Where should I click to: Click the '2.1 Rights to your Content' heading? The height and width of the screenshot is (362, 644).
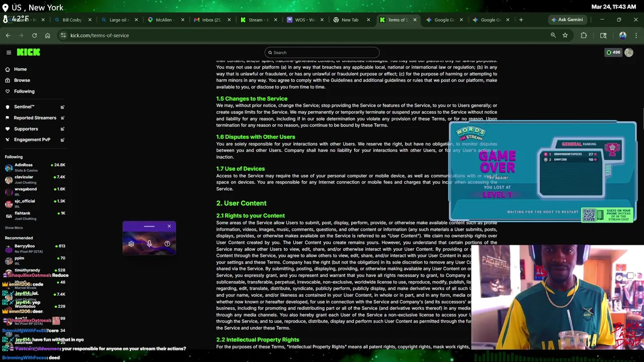point(251,216)
